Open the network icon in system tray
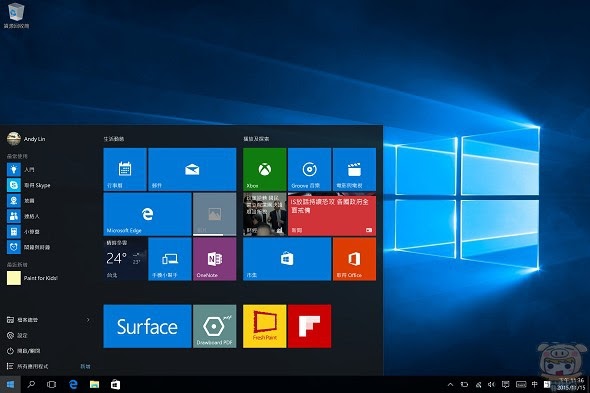The width and height of the screenshot is (590, 393). point(478,385)
